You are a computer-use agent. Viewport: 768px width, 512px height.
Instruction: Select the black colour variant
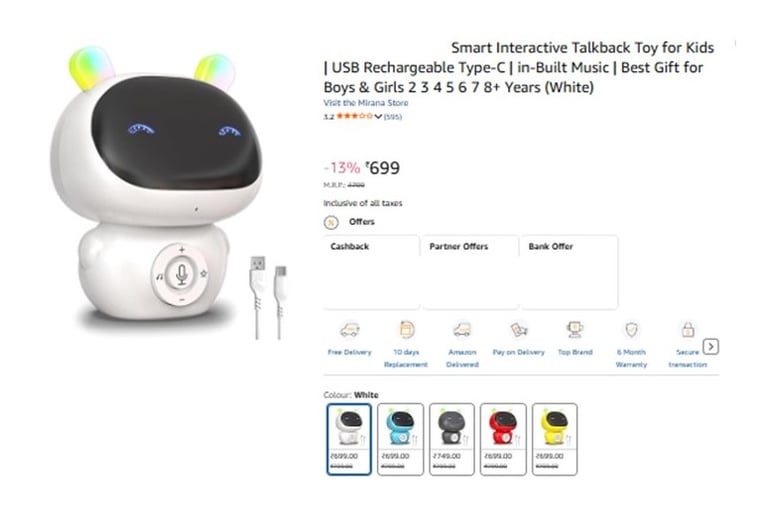coord(452,439)
